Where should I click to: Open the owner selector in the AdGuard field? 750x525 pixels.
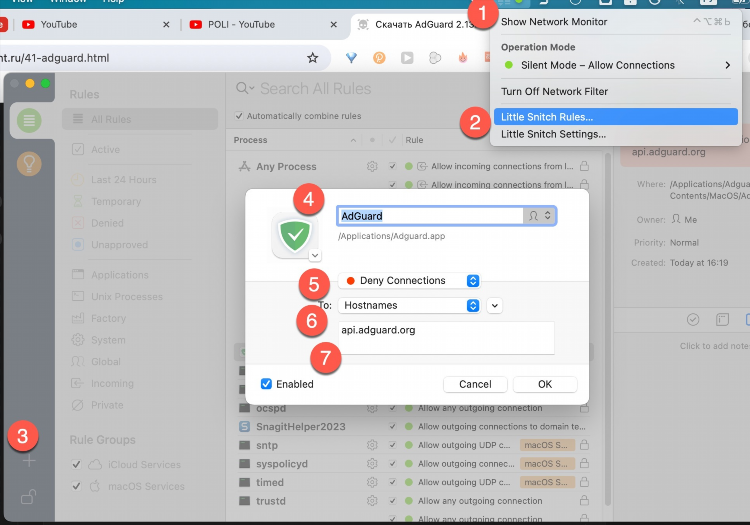pyautogui.click(x=540, y=216)
